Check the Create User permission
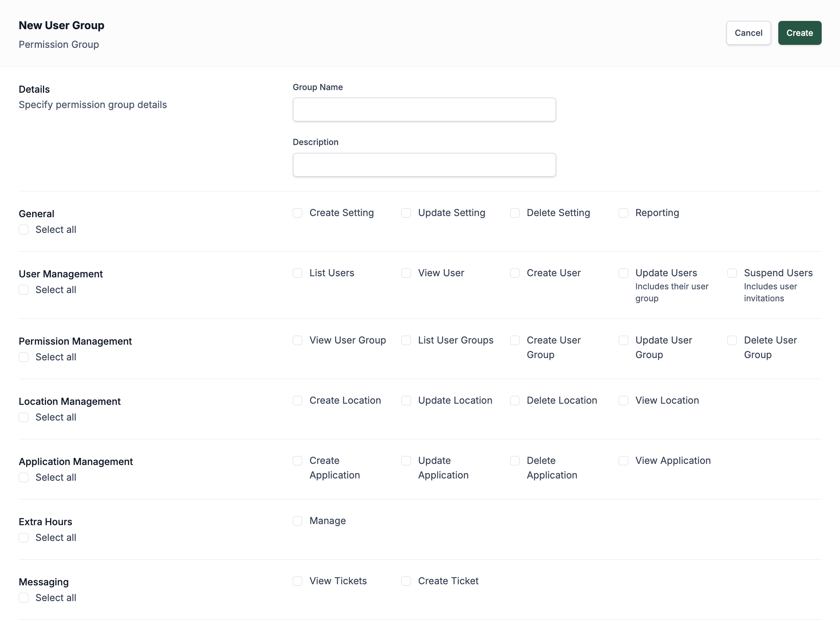The image size is (840, 622). [515, 273]
